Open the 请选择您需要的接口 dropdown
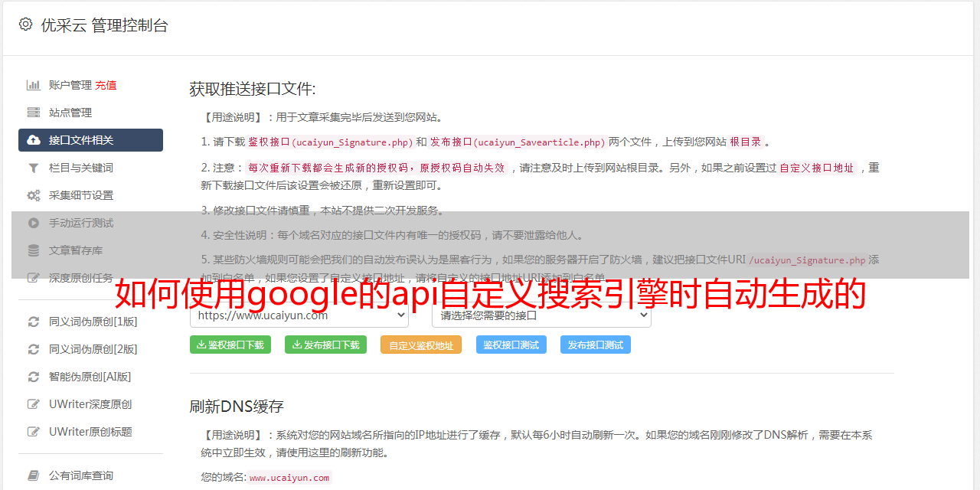The height and width of the screenshot is (490, 980). pyautogui.click(x=541, y=315)
